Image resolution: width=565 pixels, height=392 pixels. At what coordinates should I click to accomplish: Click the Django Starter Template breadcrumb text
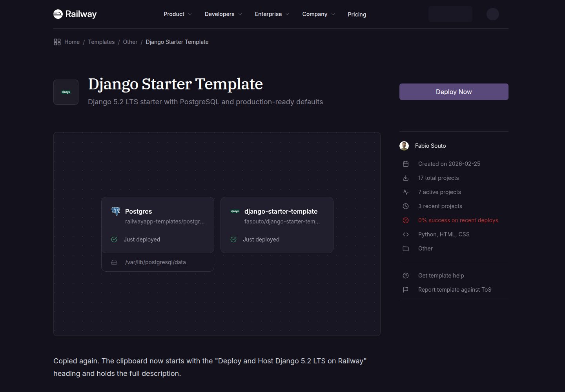pyautogui.click(x=177, y=42)
